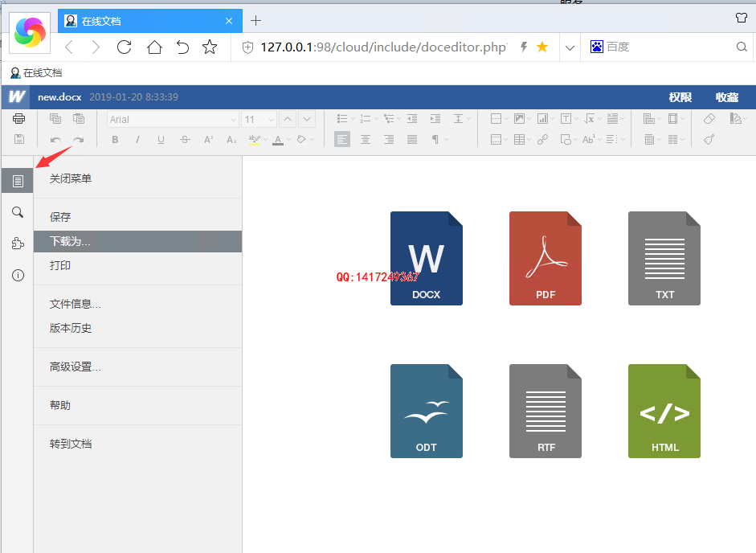Download the document as TXT

tap(664, 258)
